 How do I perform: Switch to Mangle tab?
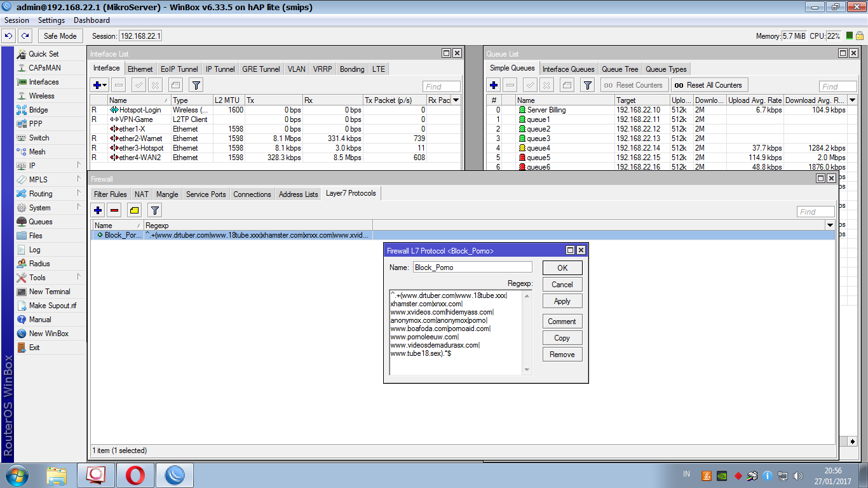[167, 194]
